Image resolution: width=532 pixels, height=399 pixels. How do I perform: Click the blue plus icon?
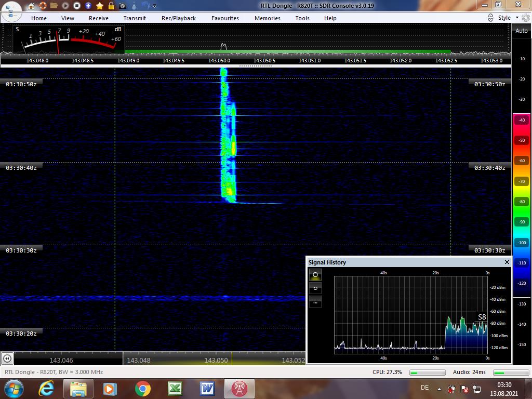[x=88, y=6]
